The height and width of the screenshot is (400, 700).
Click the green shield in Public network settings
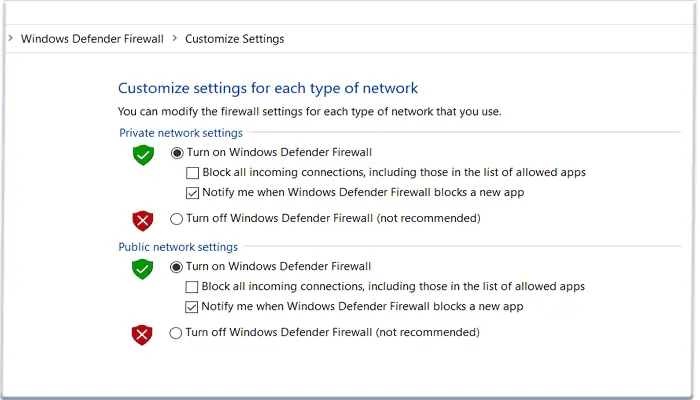coord(144,269)
